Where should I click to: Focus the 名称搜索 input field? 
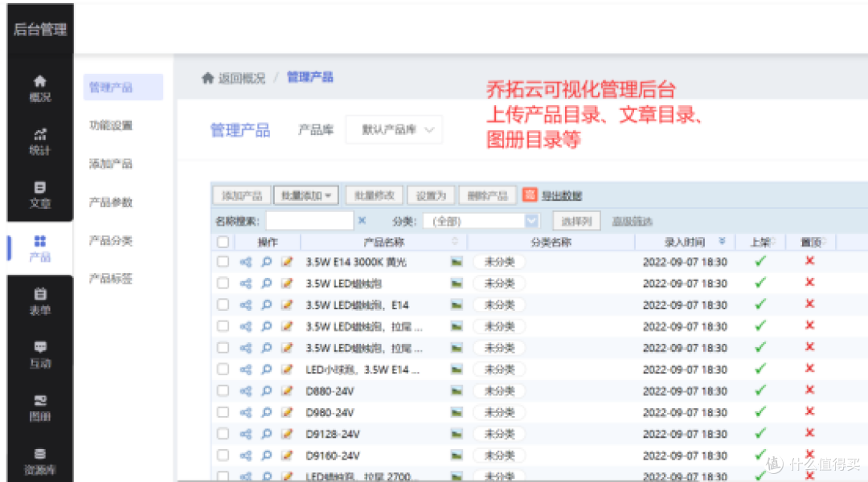pos(309,221)
